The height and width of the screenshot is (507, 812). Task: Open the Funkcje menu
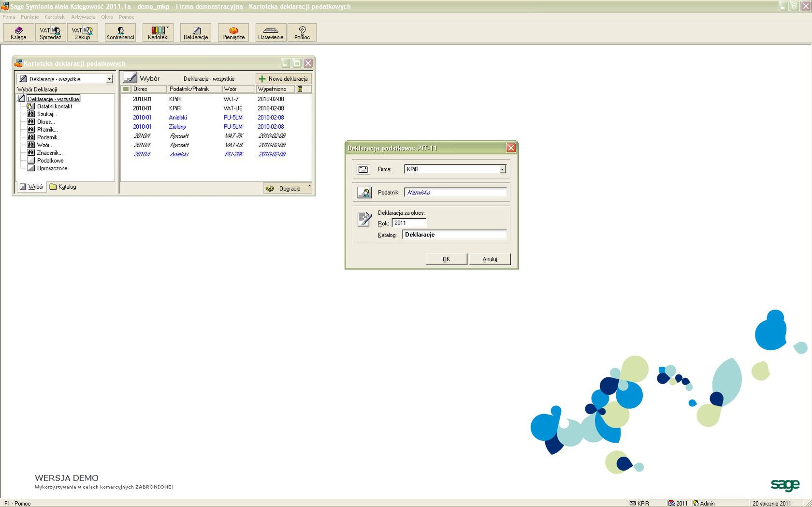(29, 17)
